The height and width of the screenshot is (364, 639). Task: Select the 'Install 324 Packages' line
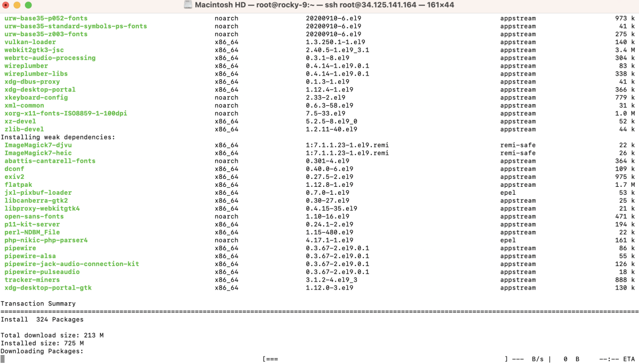coord(42,320)
